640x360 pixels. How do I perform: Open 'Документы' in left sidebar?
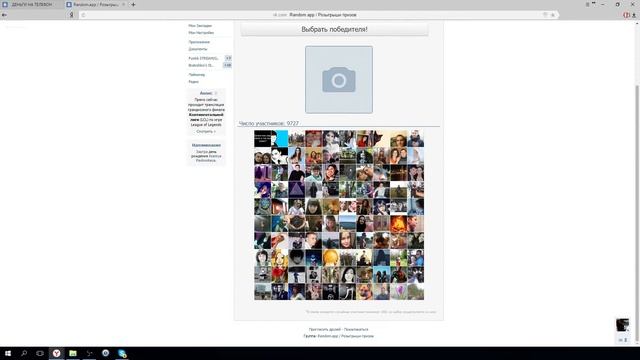coord(198,49)
